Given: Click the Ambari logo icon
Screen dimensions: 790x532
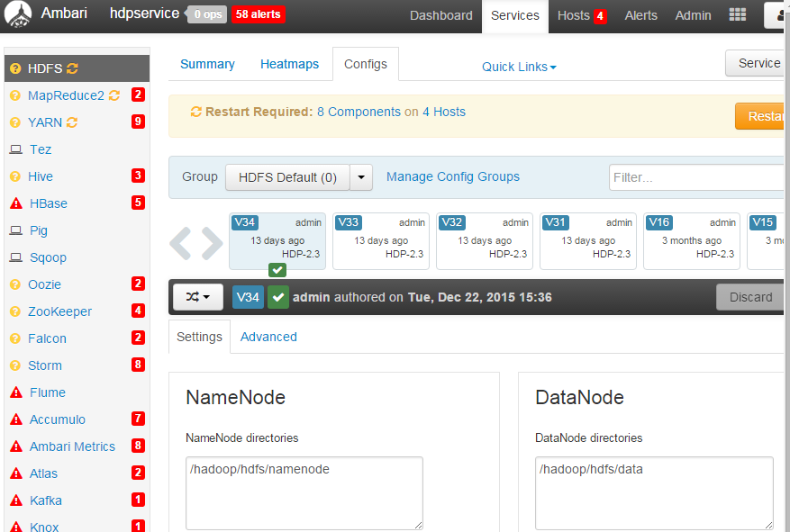Looking at the screenshot, I should (x=19, y=14).
